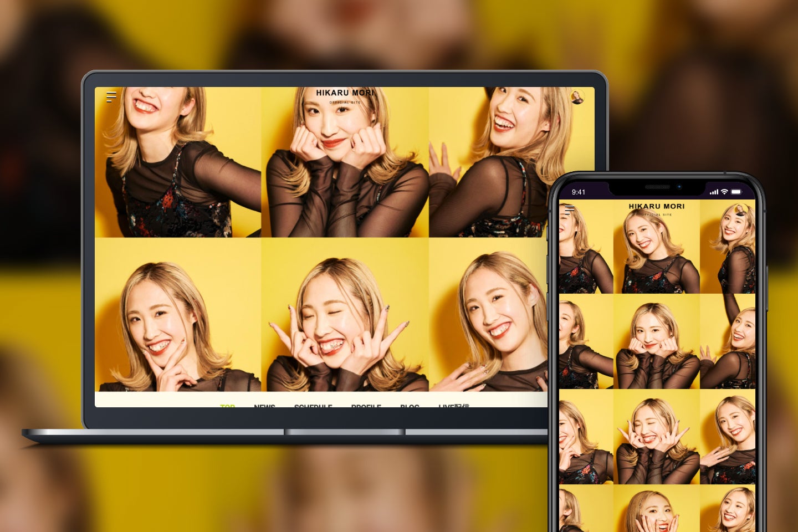Viewport: 798px width, 532px height.
Task: Tap the round avatar icon on the phone
Action: [740, 209]
